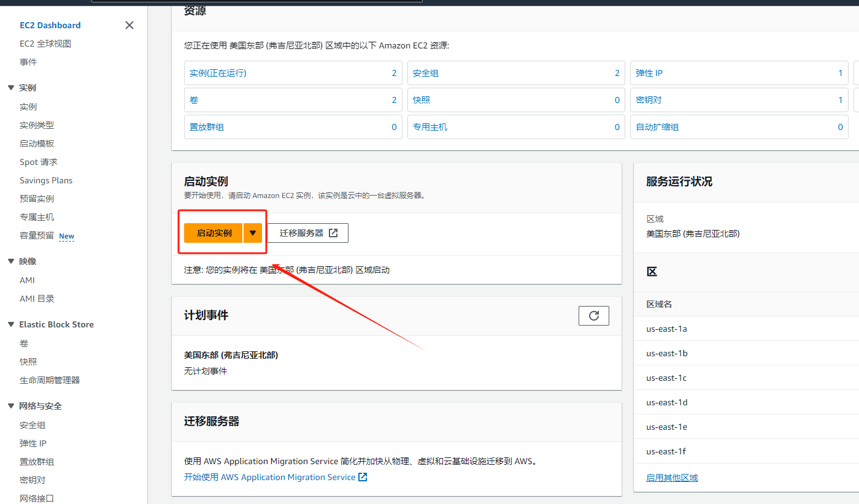The width and height of the screenshot is (859, 504).
Task: Click 实例(正在运行) resource link
Action: (x=218, y=73)
